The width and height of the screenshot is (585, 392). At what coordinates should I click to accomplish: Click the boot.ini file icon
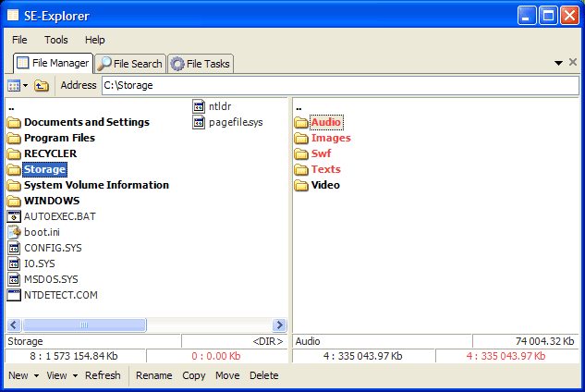(14, 232)
